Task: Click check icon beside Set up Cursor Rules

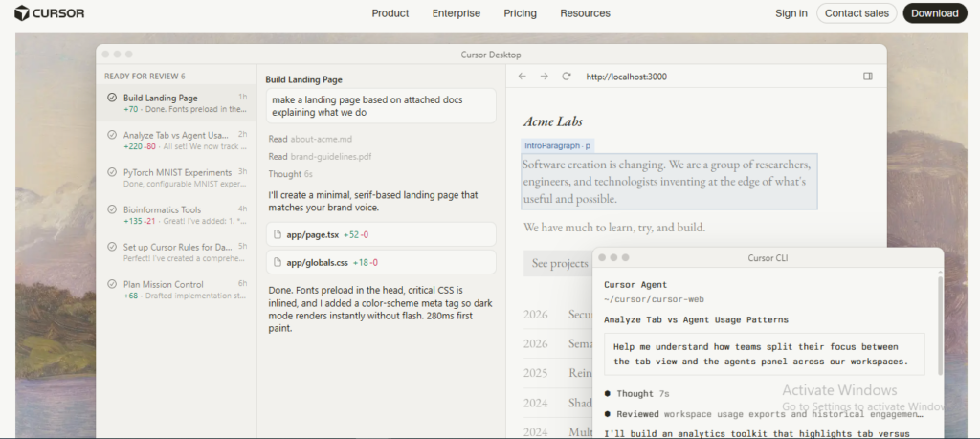Action: pos(112,247)
